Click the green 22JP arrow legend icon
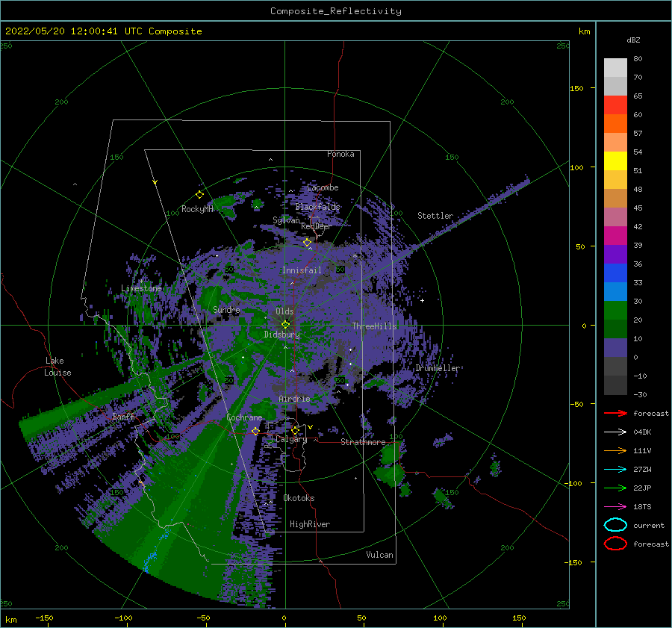Viewport: 672px width, 628px height. [x=615, y=488]
